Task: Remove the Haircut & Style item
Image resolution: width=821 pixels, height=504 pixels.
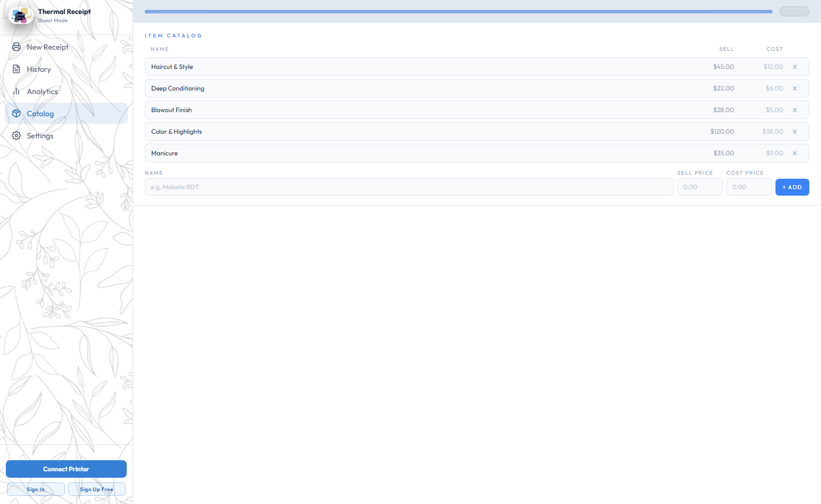Action: click(795, 67)
